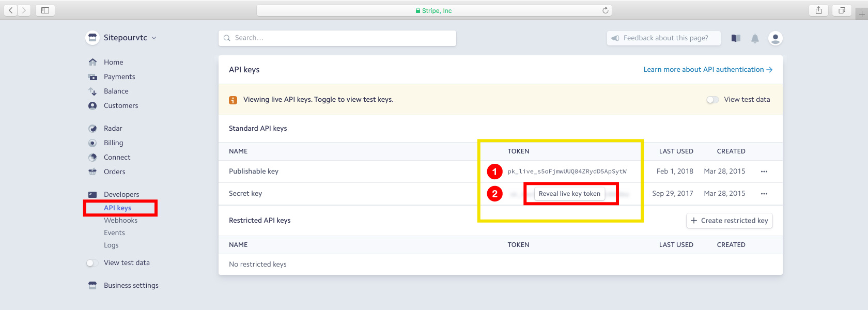This screenshot has width=868, height=310.
Task: Click the Radar icon
Action: pyautogui.click(x=92, y=129)
